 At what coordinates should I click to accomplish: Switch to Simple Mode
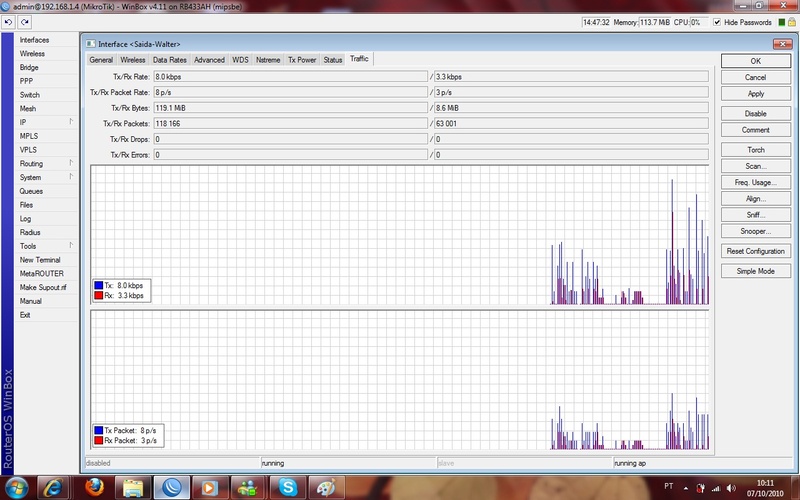[756, 271]
